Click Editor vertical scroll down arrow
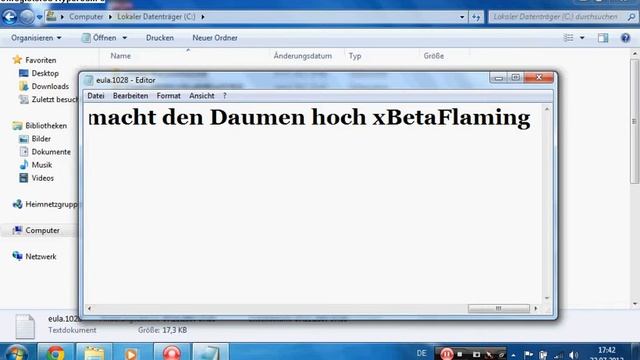Screen dimensions: 640x360 547,298
